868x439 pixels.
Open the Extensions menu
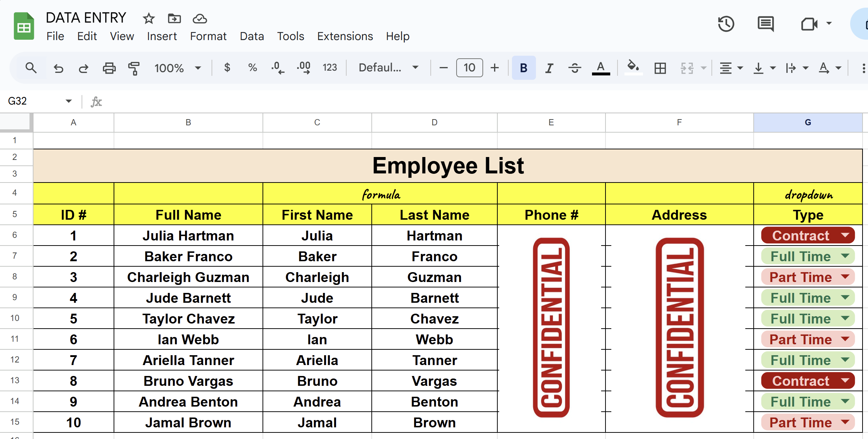(x=345, y=36)
